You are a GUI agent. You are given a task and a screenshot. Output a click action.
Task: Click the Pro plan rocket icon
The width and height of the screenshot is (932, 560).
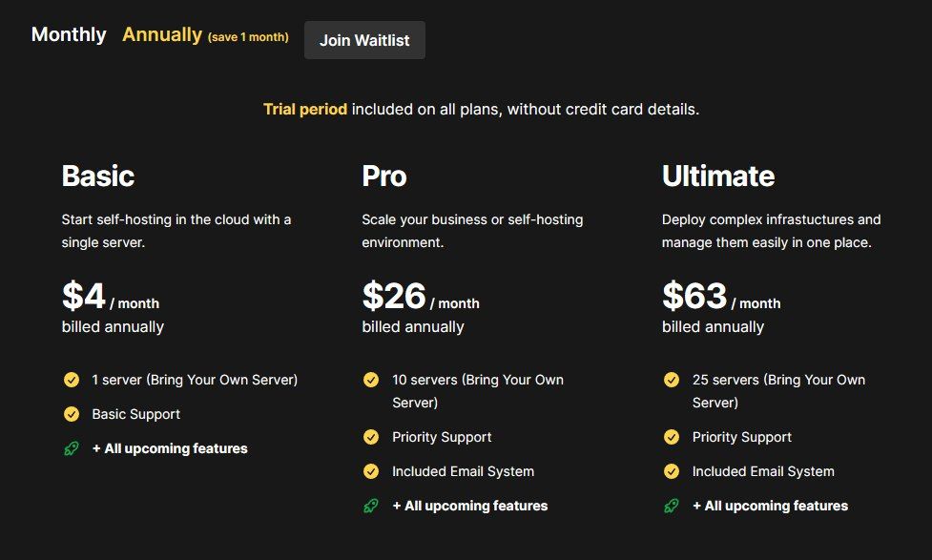coord(371,506)
